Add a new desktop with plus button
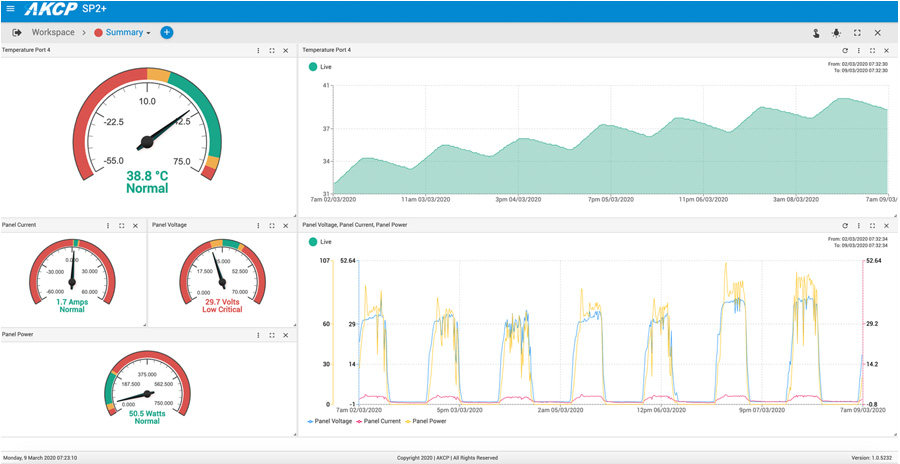 (167, 33)
